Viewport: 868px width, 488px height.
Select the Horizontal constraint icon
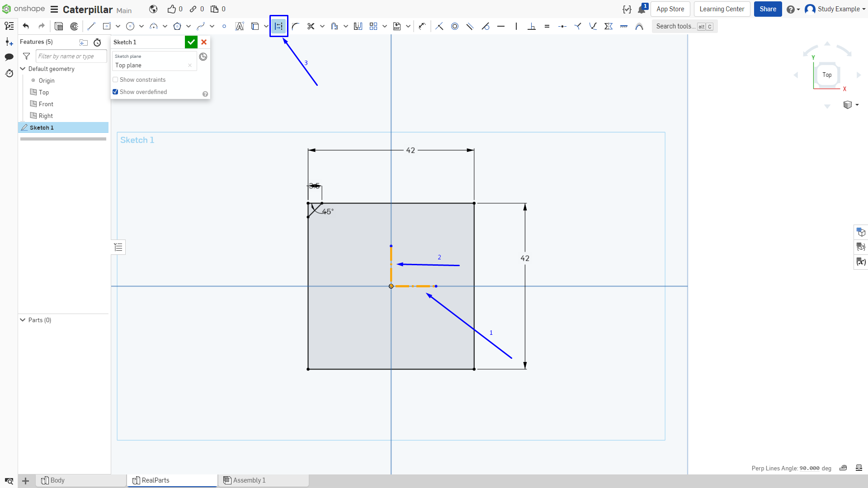pyautogui.click(x=501, y=26)
